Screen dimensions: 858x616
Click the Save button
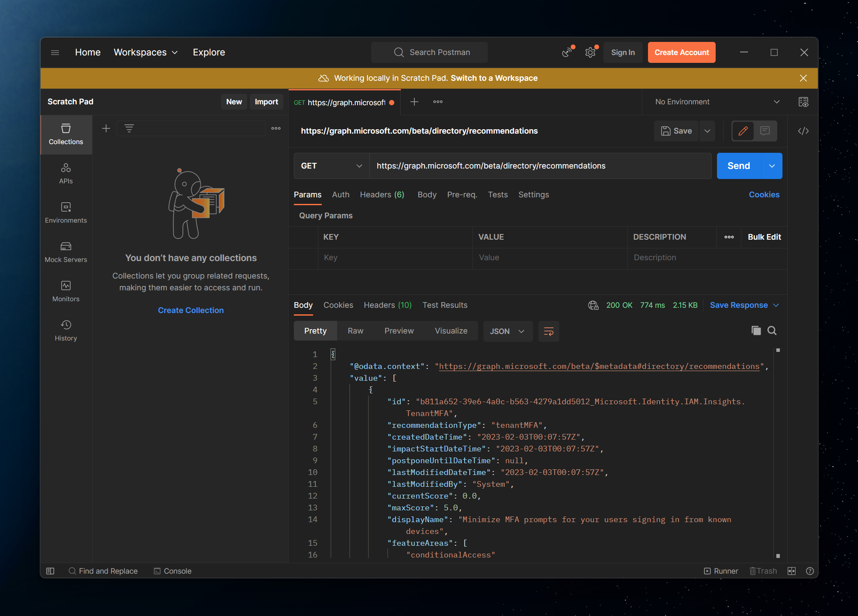point(676,131)
